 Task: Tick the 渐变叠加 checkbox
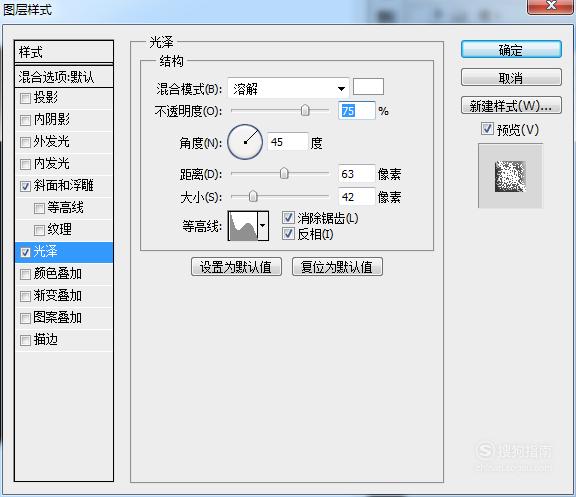coord(25,296)
